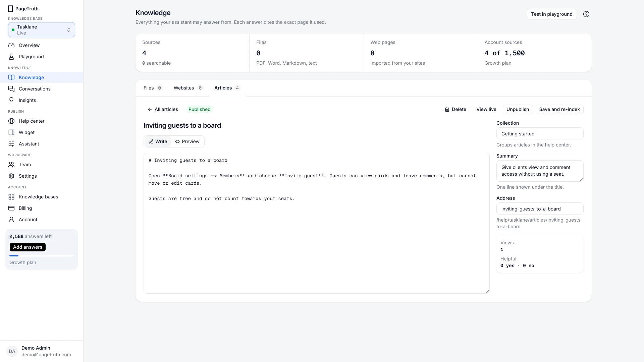Viewport: 644px width, 362px height.
Task: Open Billing card icon
Action: point(11,208)
